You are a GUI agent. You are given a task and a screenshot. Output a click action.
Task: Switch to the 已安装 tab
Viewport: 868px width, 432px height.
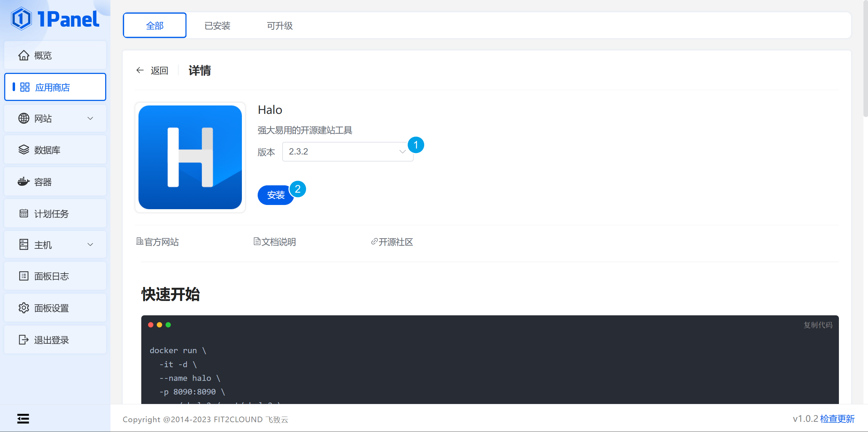point(217,26)
